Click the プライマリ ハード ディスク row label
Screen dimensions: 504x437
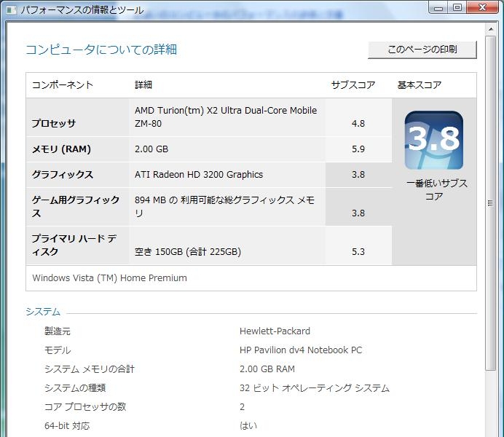pos(74,245)
